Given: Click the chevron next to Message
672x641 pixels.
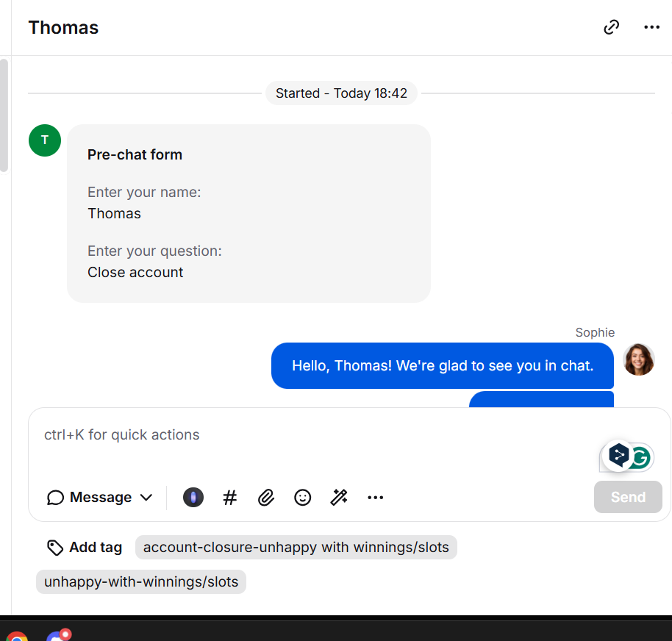Looking at the screenshot, I should (146, 498).
